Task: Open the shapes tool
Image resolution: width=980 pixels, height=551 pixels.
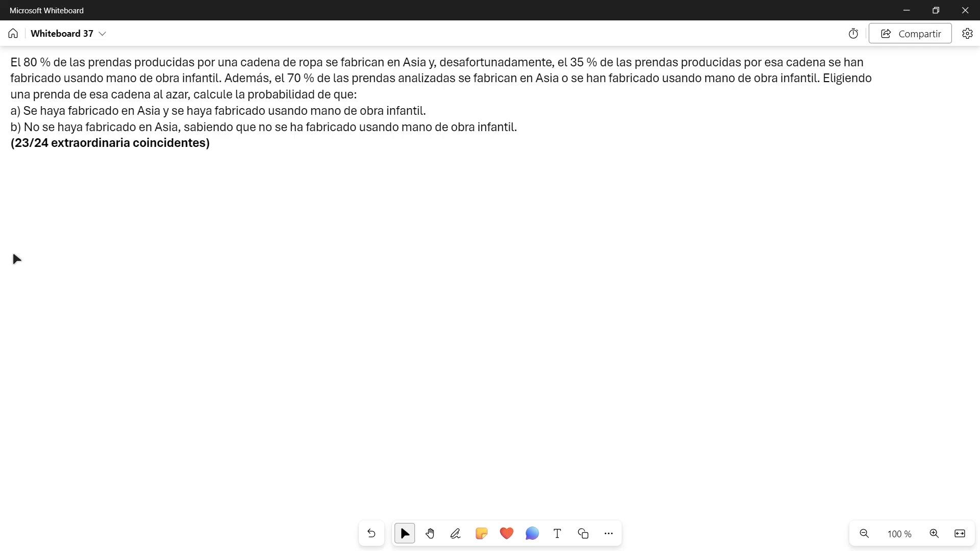Action: [583, 534]
